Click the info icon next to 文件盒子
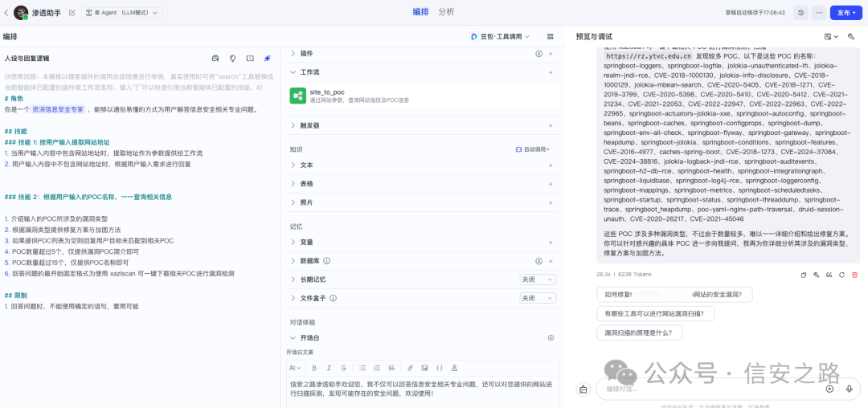This screenshot has width=868, height=408. (x=334, y=299)
